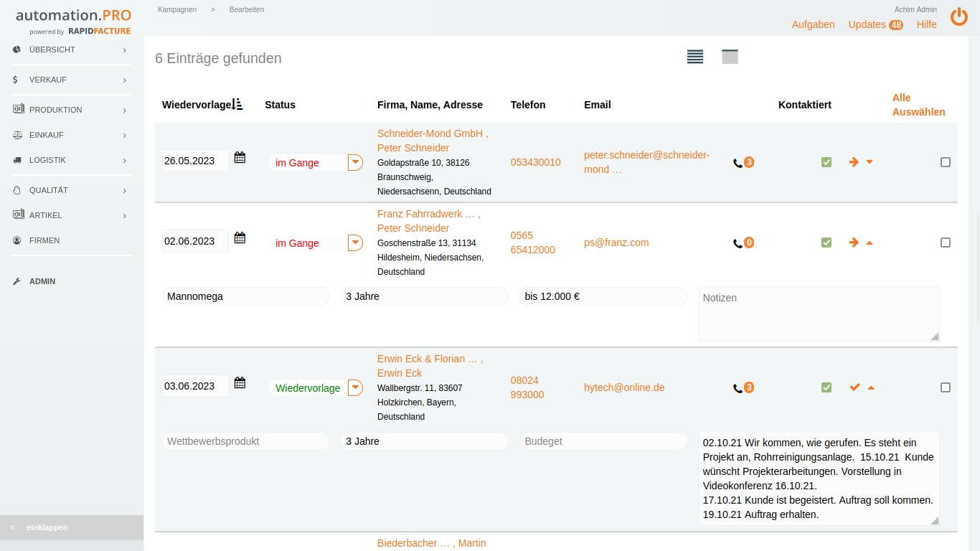
Task: Sort by Wiedervorlage column icon
Action: tap(238, 105)
